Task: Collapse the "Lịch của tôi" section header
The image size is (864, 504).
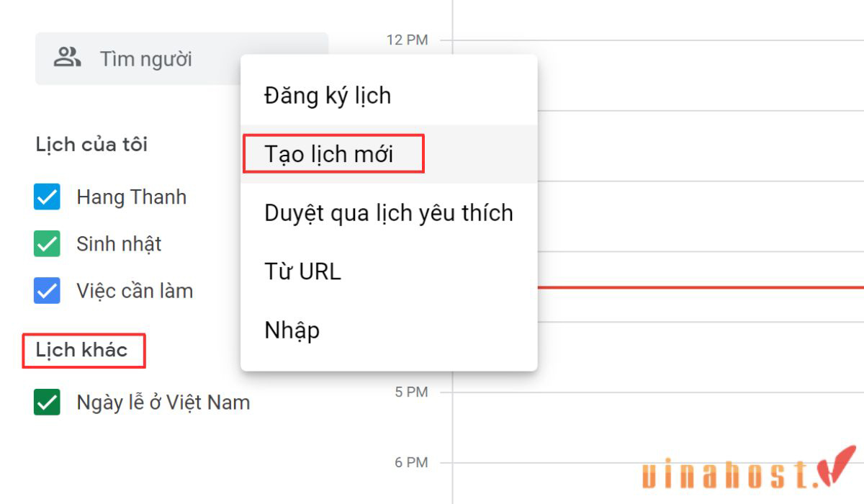Action: [x=91, y=145]
